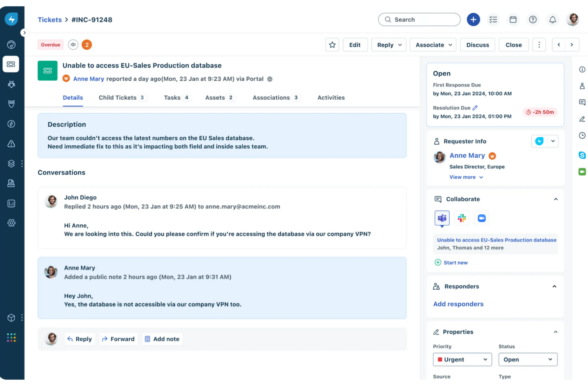Viewport: 588px width, 392px height.
Task: Open the Tasks tab
Action: [172, 97]
